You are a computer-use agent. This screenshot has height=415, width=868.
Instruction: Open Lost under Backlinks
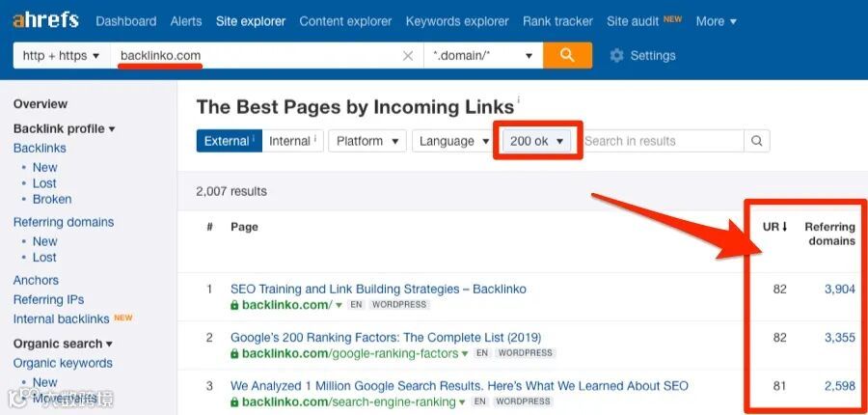click(44, 183)
